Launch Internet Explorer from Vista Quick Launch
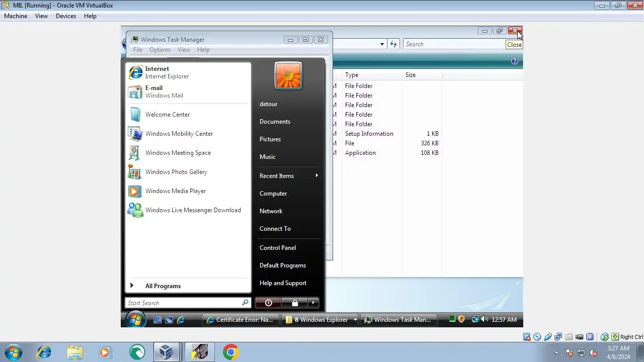Screen dimensions: 644x362 click(181, 320)
